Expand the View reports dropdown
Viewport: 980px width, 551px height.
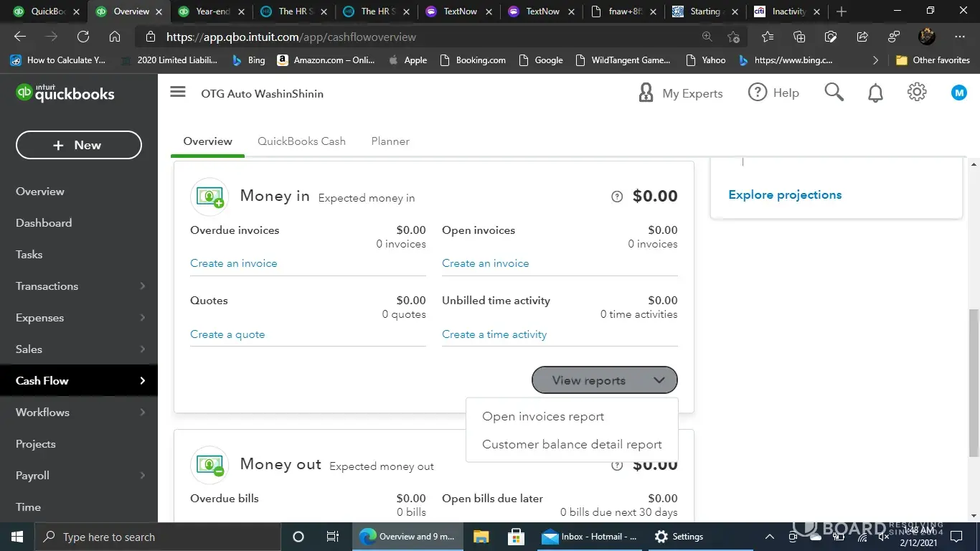[604, 380]
